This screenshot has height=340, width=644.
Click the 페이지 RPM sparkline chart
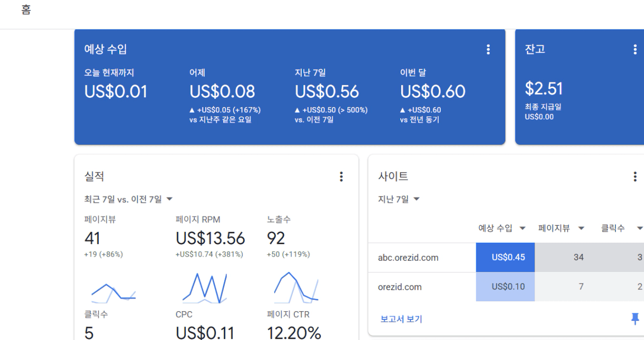click(x=205, y=288)
